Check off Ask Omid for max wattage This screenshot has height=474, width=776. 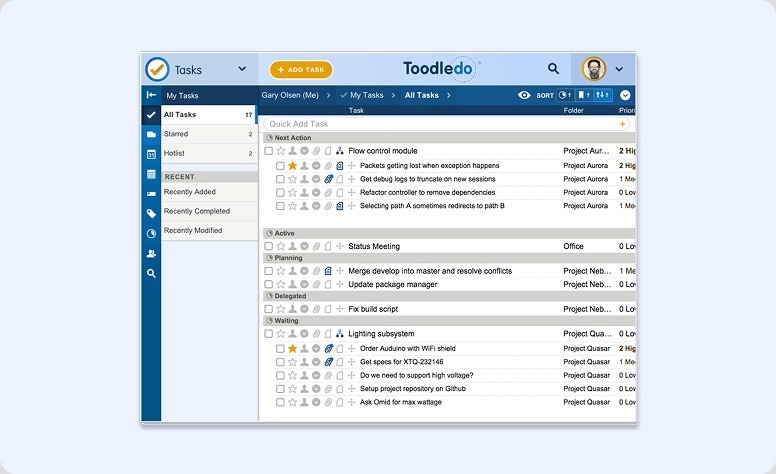[280, 402]
